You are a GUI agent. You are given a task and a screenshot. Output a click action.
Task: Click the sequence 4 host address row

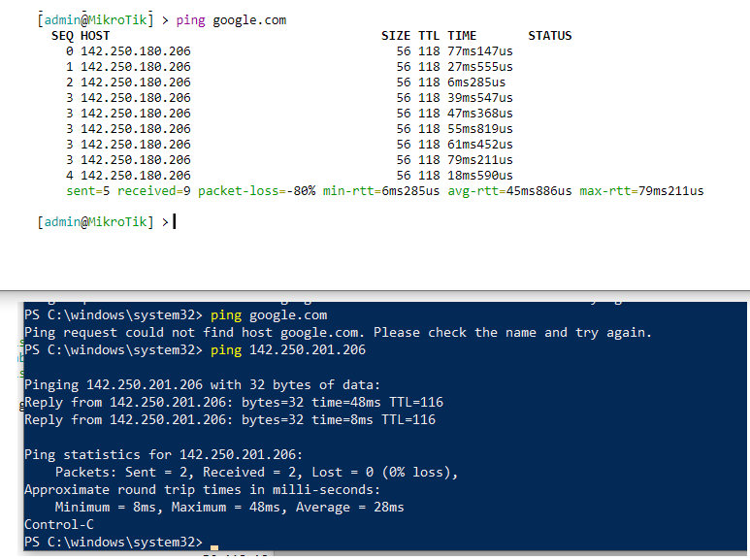[135, 176]
